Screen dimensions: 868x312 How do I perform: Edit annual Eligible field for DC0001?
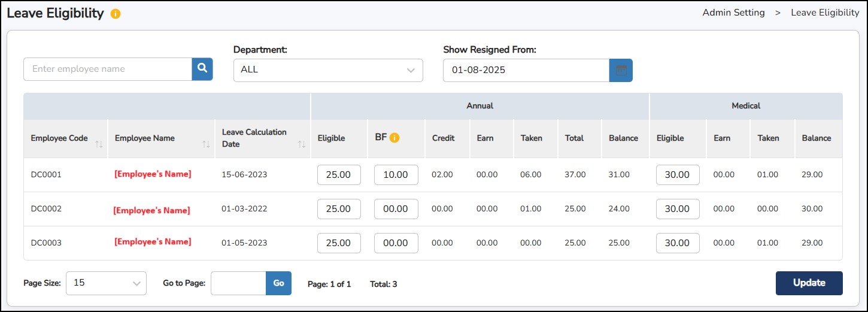coord(339,175)
